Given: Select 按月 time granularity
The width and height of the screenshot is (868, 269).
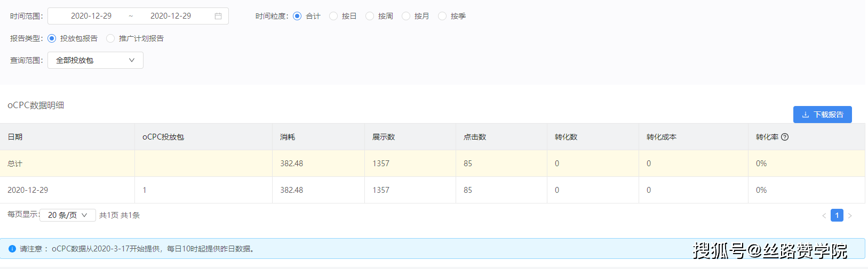Looking at the screenshot, I should [406, 16].
